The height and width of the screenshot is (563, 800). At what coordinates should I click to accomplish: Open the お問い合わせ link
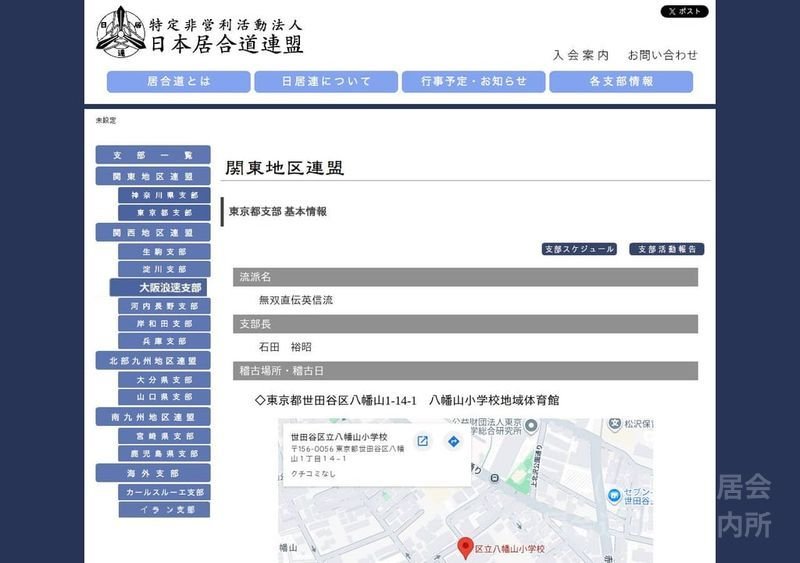[662, 55]
